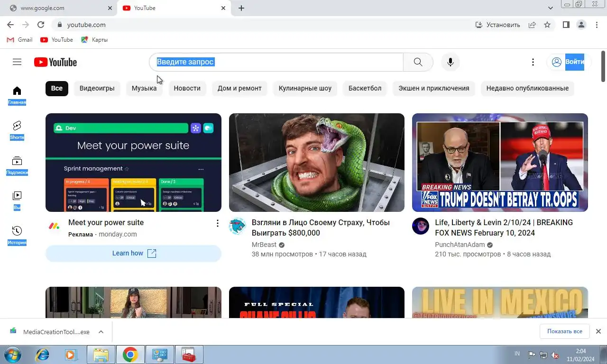The height and width of the screenshot is (364, 607).
Task: Open the YouTube bookmark in bookmarks bar
Action: pos(56,40)
